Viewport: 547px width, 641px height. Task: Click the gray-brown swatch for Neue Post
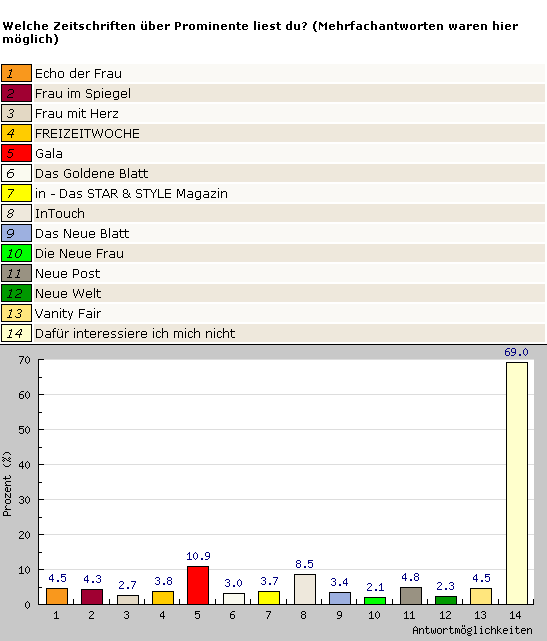point(16,273)
